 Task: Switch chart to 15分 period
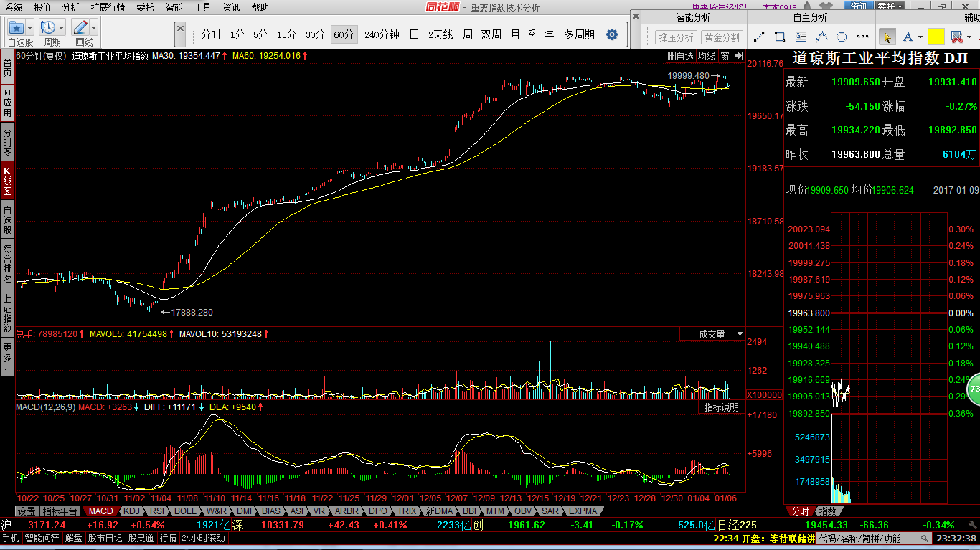click(x=286, y=34)
